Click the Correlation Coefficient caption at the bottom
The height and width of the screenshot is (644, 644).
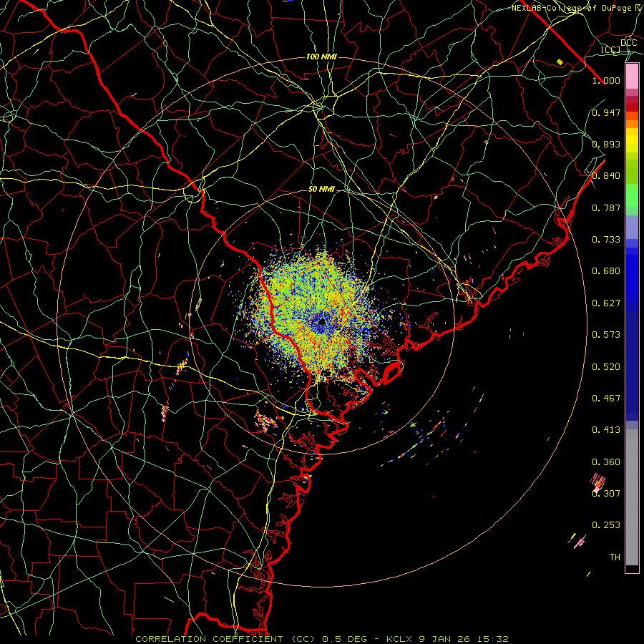click(x=322, y=639)
